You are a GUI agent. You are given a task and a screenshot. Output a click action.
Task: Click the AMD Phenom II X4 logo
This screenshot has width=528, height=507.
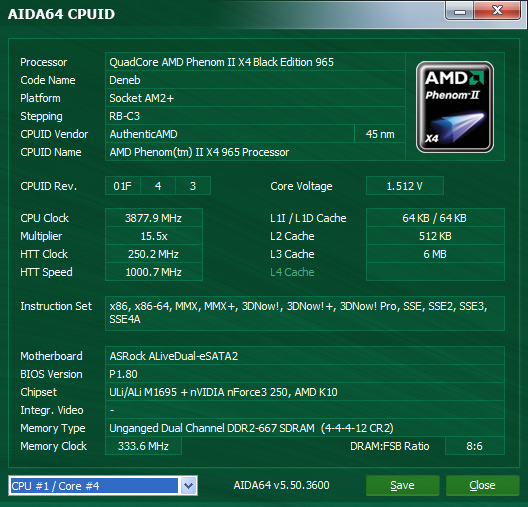tap(455, 107)
